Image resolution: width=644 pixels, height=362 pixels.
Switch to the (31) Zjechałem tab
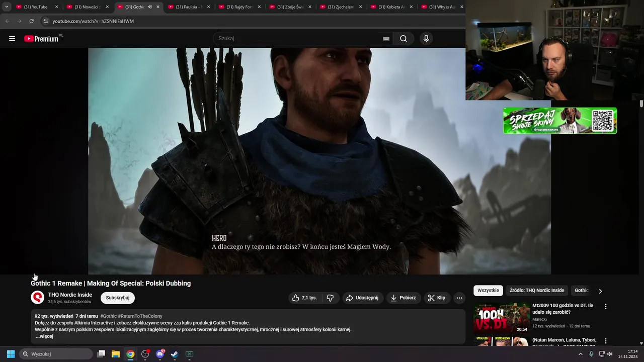[x=341, y=7]
